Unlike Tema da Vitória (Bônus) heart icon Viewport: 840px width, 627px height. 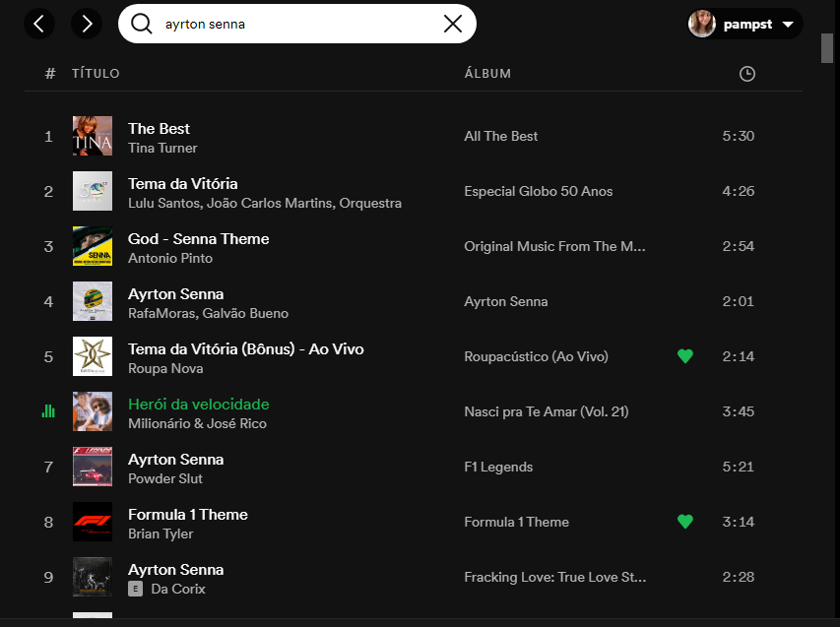[685, 356]
